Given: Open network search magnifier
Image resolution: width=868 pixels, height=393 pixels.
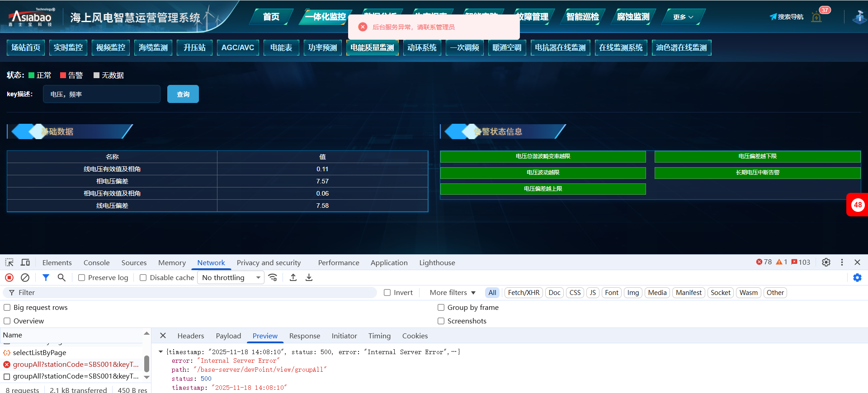Looking at the screenshot, I should (x=61, y=277).
